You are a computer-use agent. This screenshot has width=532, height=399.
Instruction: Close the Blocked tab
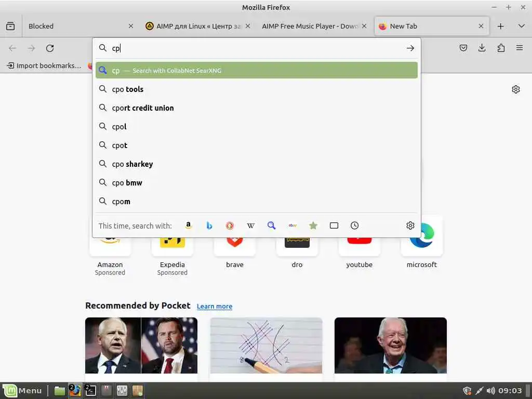[x=130, y=26]
